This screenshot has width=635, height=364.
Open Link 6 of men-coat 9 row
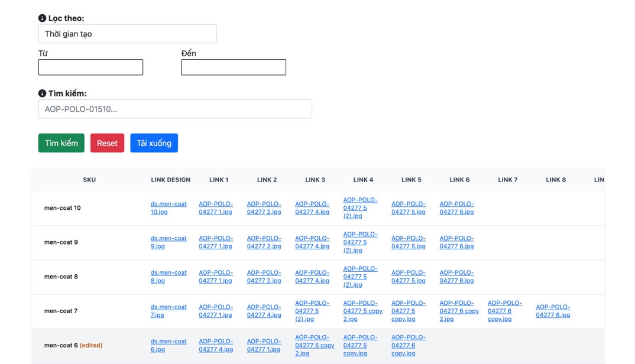(x=457, y=242)
